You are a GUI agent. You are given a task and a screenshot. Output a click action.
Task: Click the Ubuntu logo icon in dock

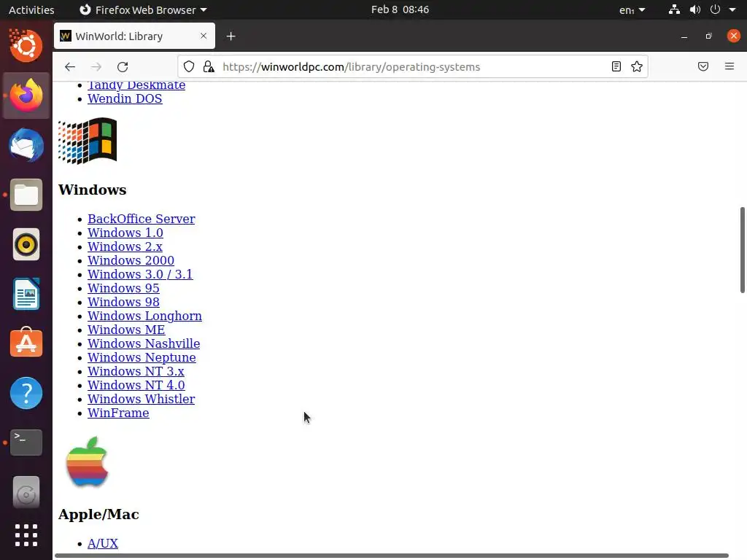tap(26, 46)
